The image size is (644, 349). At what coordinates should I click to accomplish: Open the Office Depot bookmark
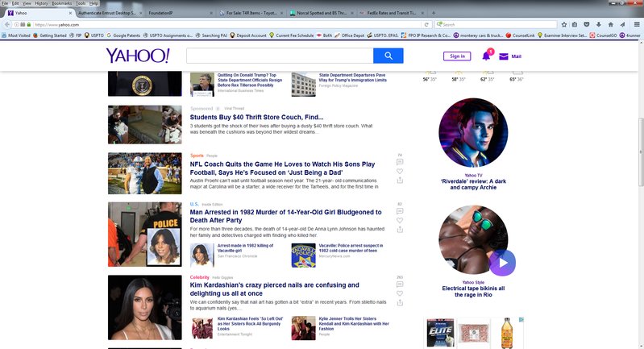coord(350,35)
